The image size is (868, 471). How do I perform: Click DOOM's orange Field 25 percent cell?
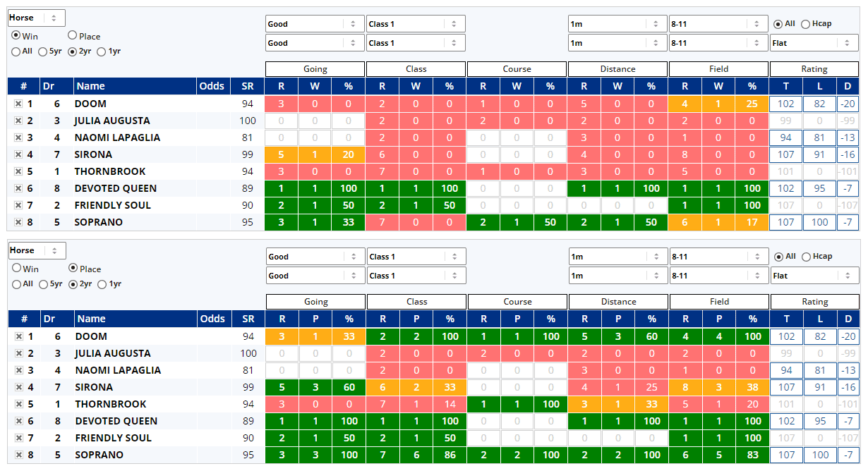[x=752, y=104]
